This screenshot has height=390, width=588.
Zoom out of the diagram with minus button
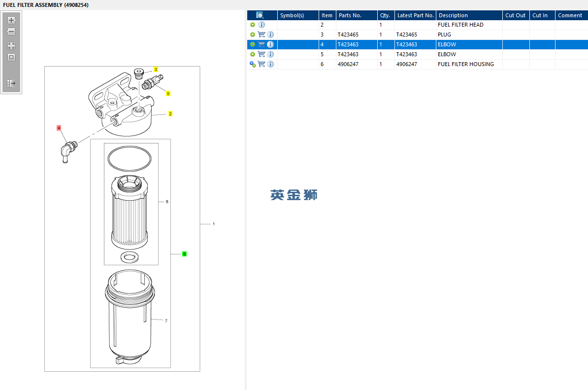[x=11, y=32]
